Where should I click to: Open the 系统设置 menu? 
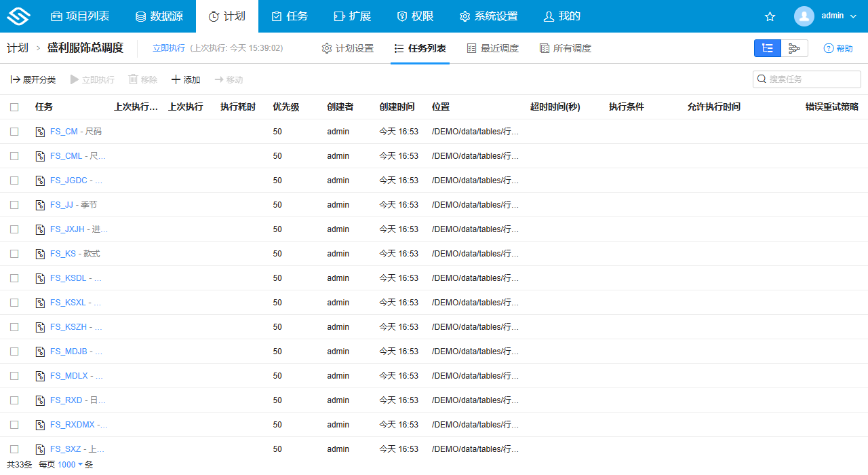[x=488, y=16]
